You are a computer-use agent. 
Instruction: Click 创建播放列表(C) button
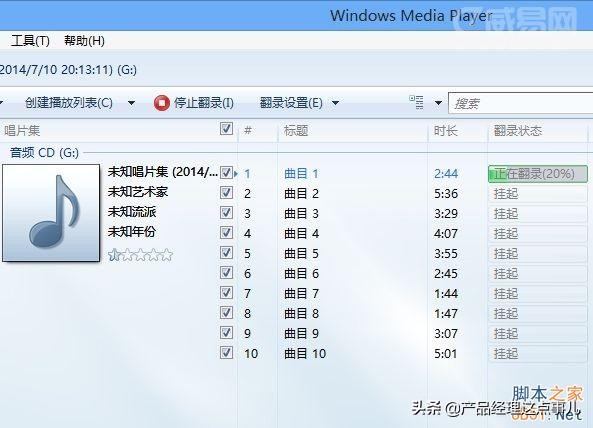click(x=69, y=103)
